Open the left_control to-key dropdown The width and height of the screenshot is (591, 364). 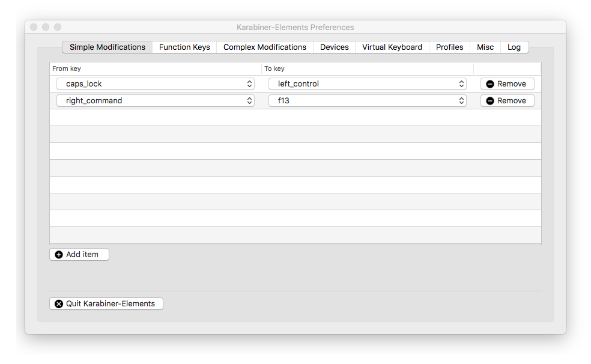(x=368, y=83)
